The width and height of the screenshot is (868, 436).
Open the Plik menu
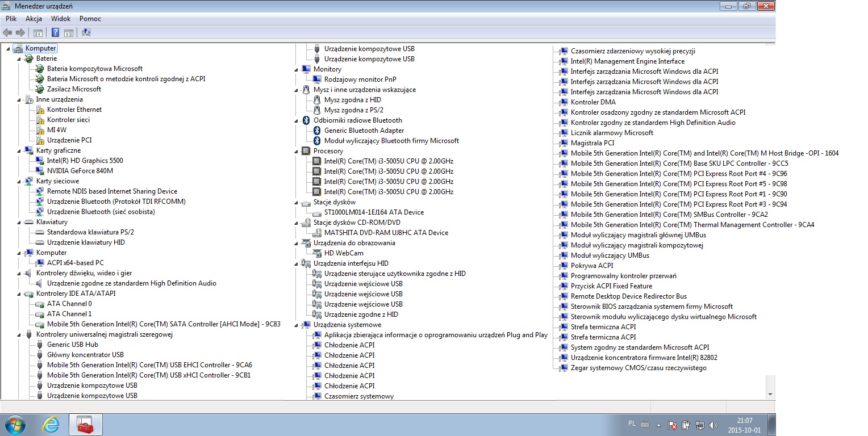tap(11, 19)
